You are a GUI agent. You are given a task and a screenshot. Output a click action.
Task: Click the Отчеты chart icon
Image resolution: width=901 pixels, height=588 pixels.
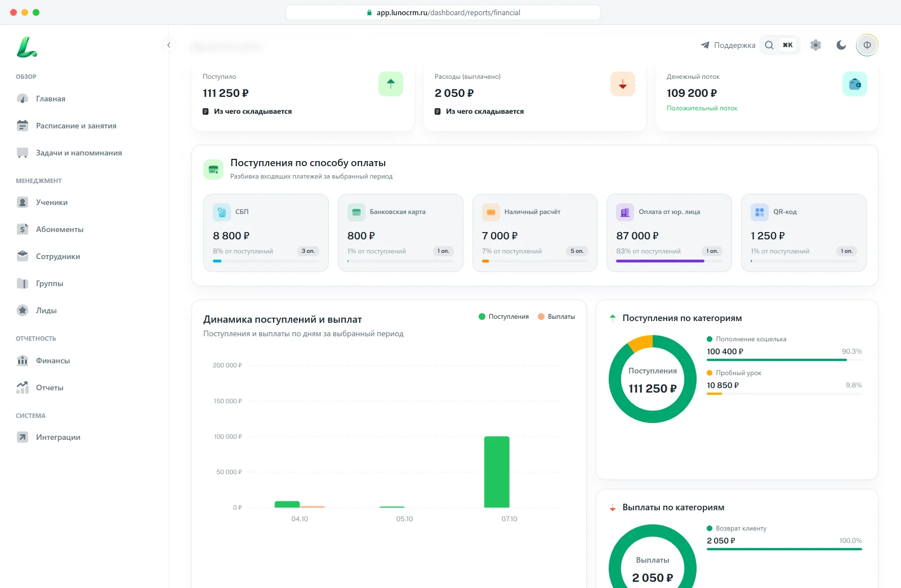tap(23, 387)
